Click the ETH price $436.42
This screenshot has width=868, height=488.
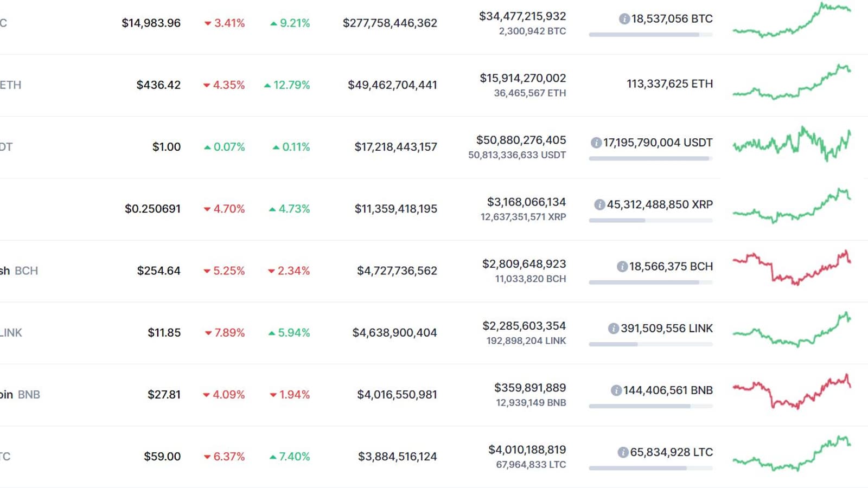(158, 85)
